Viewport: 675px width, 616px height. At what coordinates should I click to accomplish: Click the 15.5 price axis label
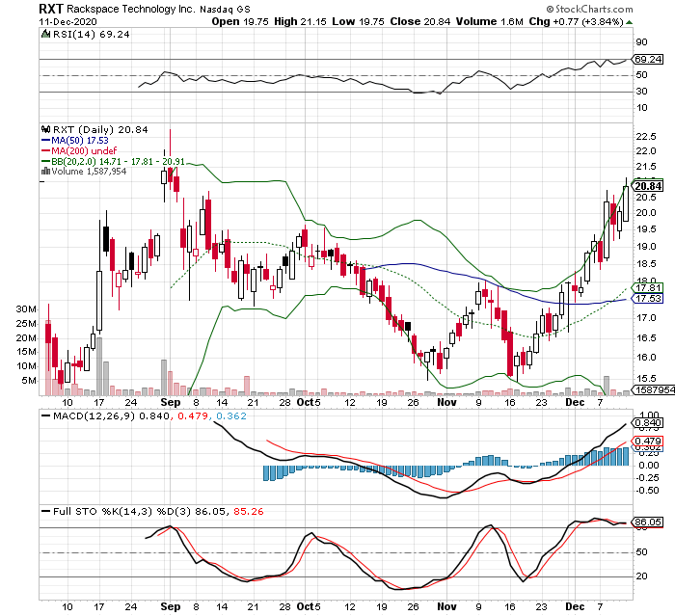click(646, 379)
